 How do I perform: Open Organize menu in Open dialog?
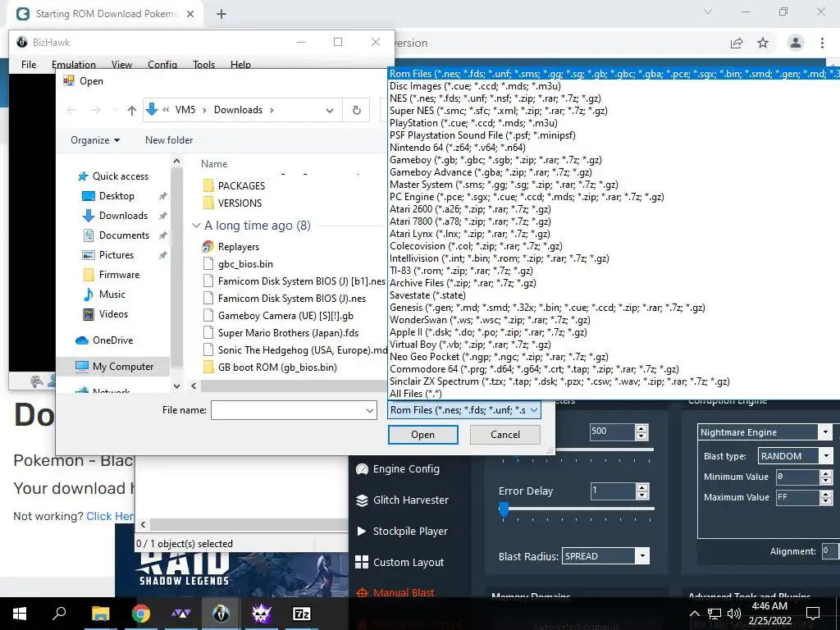(x=95, y=139)
